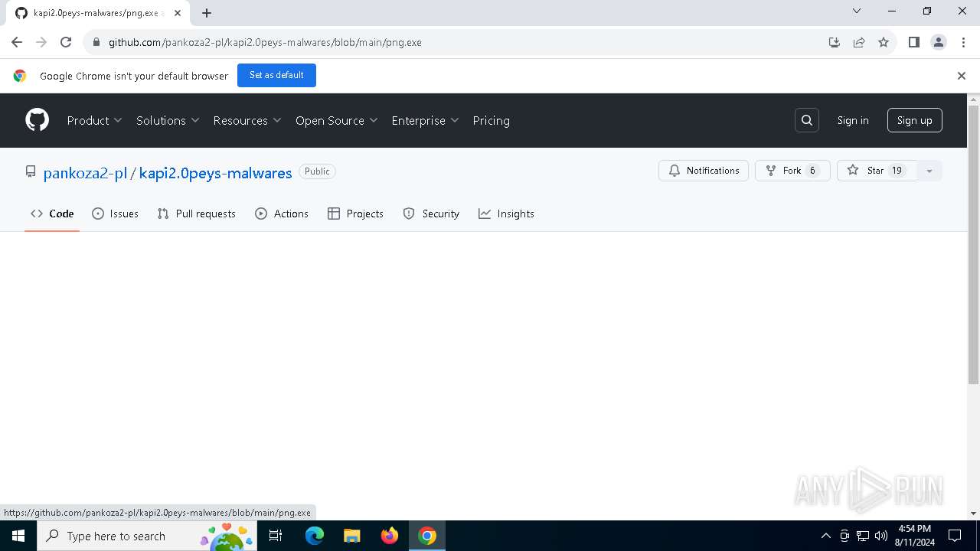Reload the page with the refresh icon
Screen dimensions: 980x551
point(66,42)
